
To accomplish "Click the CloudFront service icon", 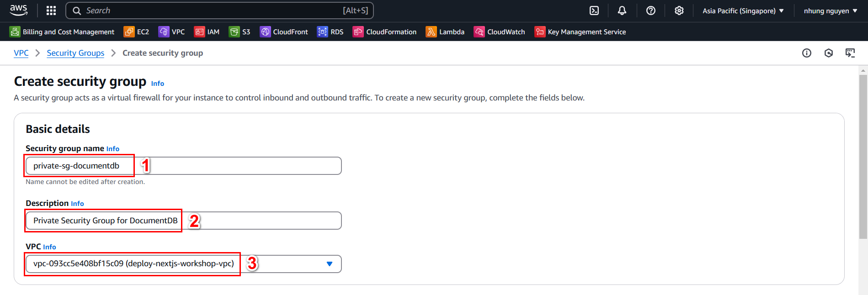I will (x=265, y=32).
